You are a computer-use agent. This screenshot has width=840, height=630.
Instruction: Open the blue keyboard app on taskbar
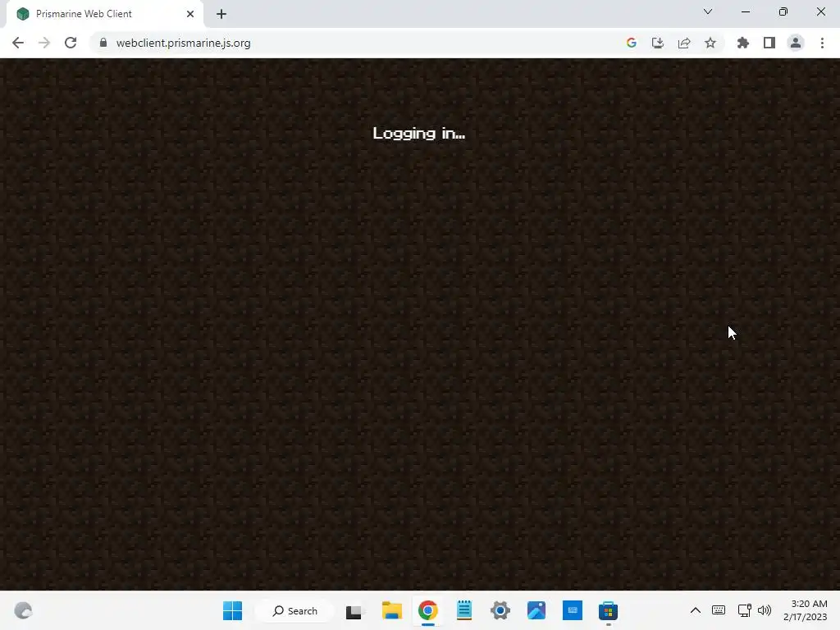[x=572, y=610]
